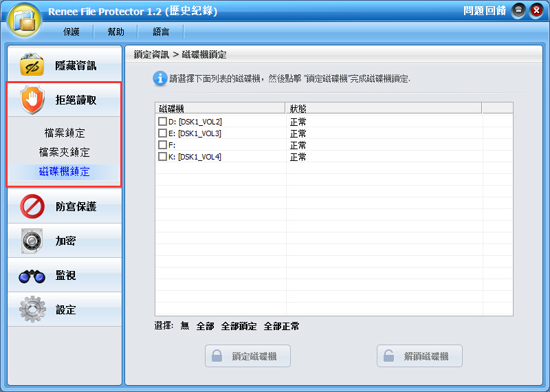This screenshot has width=550, height=392.
Task: Click the 鎖定資訊 > 磁碟機鎖定 breadcrumb
Action: pos(180,55)
